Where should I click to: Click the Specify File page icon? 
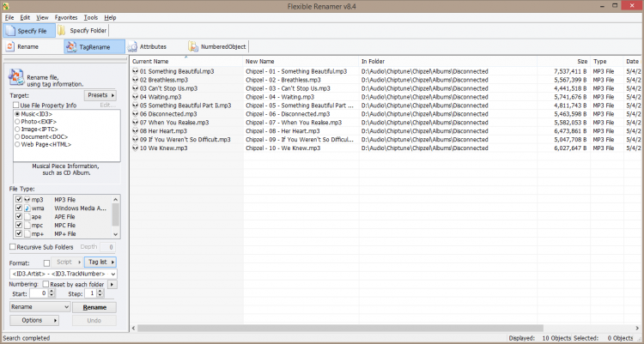tap(10, 31)
